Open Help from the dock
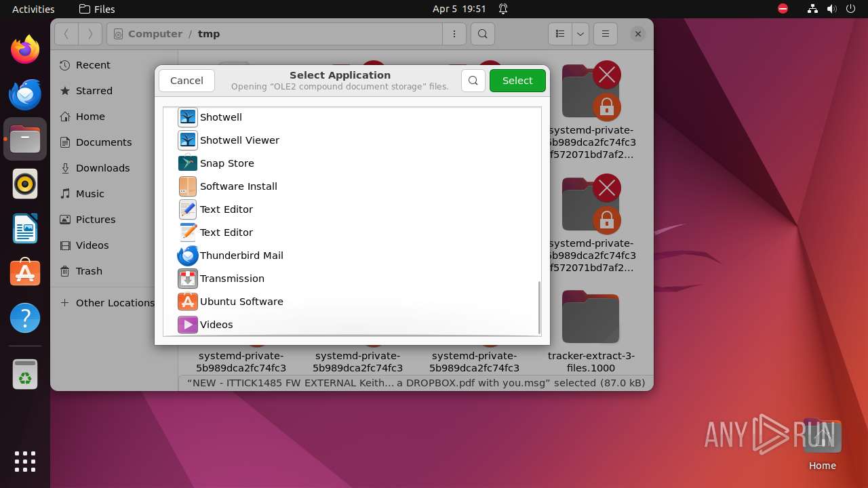Image resolution: width=868 pixels, height=488 pixels. [25, 318]
